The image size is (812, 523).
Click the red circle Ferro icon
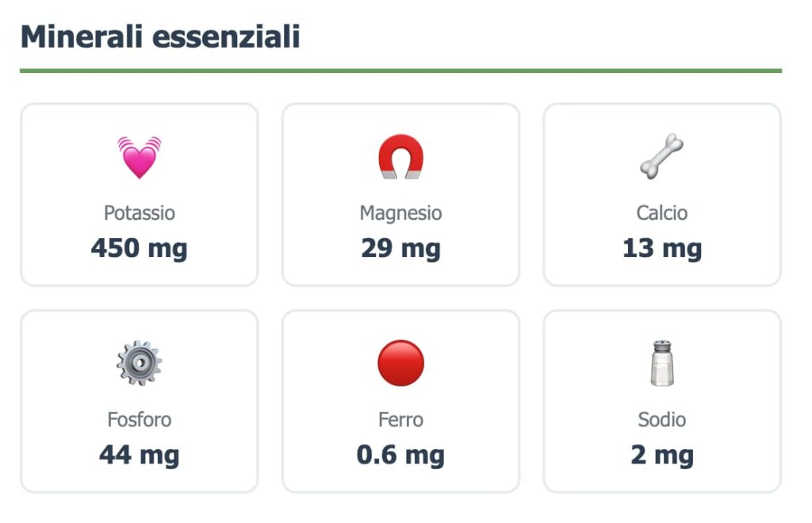pyautogui.click(x=400, y=363)
